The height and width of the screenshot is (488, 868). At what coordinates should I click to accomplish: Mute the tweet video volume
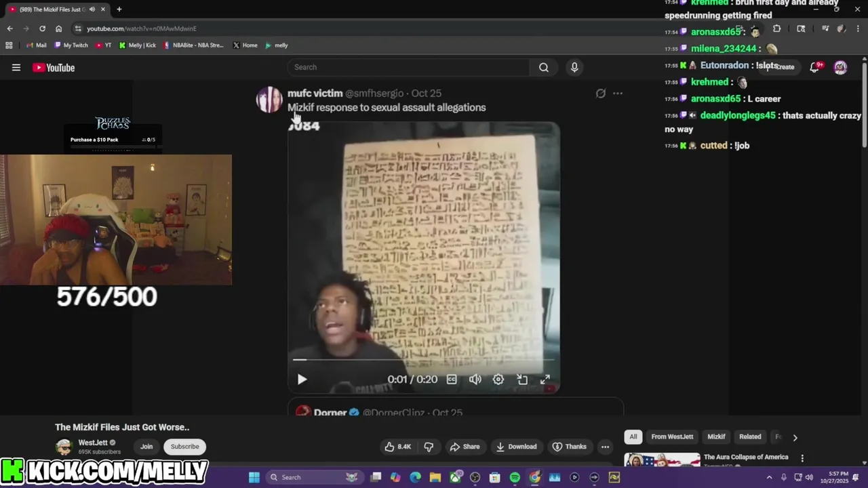(x=475, y=380)
